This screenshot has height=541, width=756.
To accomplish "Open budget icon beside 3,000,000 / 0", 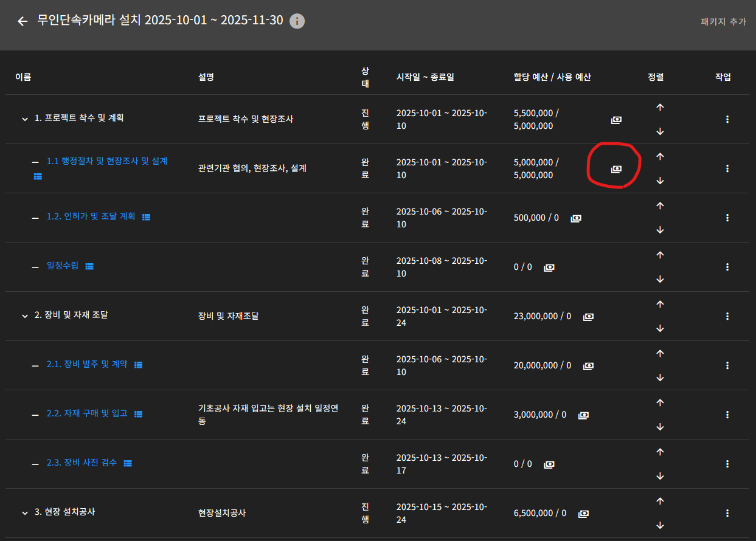I will (583, 415).
